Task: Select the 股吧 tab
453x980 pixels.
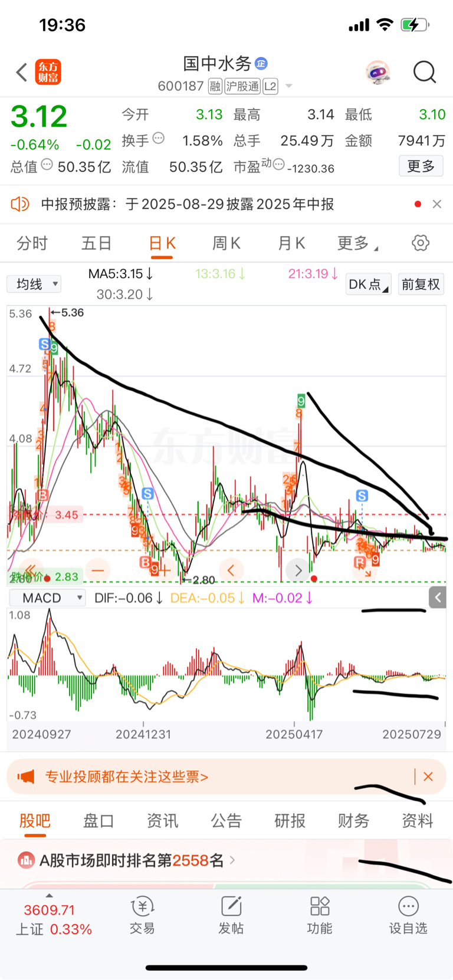Action: 35,820
